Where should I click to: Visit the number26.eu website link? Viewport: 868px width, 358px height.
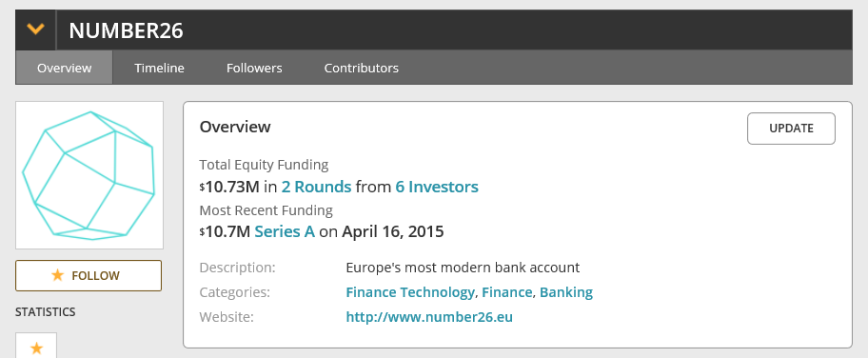click(429, 317)
